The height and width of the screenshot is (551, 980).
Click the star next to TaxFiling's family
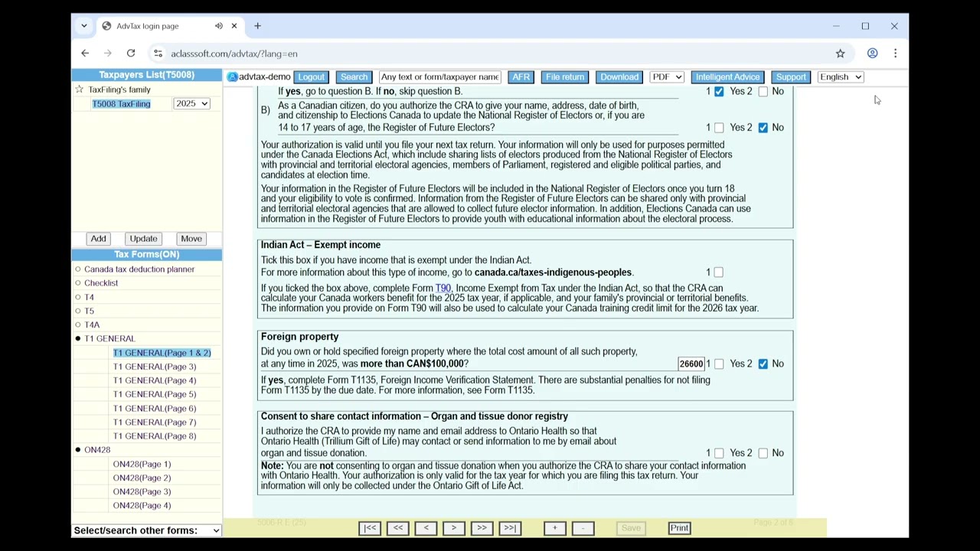tap(79, 90)
